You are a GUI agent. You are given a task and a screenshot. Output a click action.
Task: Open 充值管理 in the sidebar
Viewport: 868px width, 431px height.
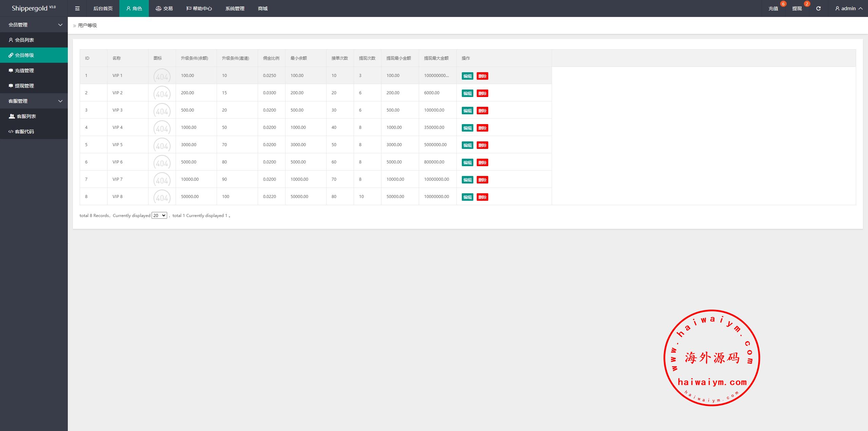pos(24,71)
